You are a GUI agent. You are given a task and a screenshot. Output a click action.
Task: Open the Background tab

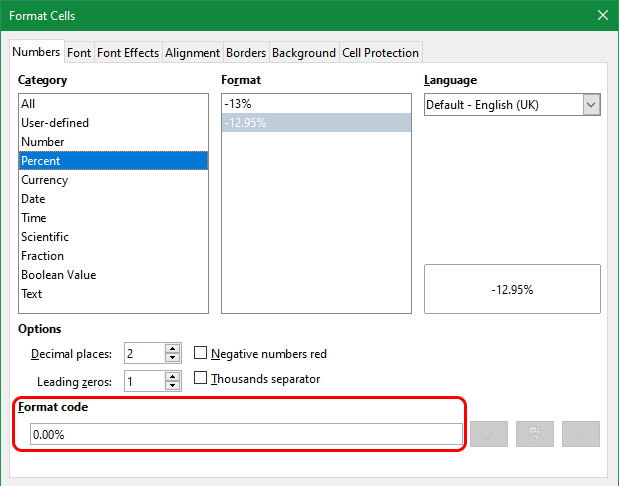point(304,53)
